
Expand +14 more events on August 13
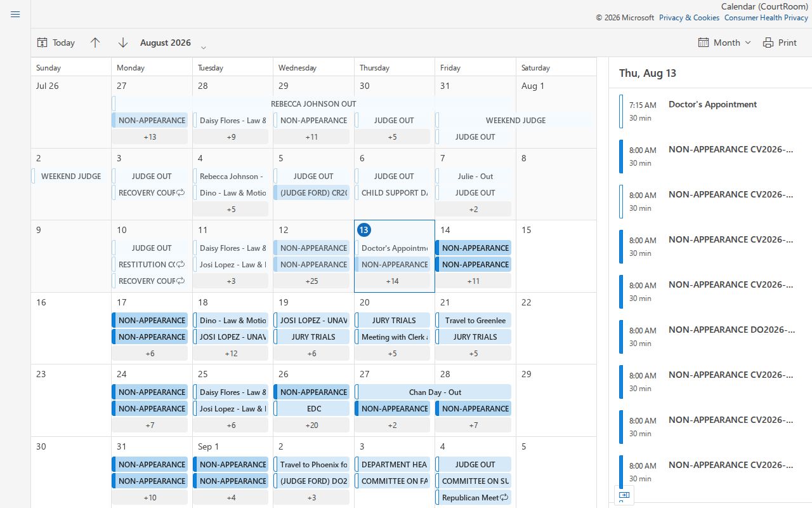[x=393, y=281]
